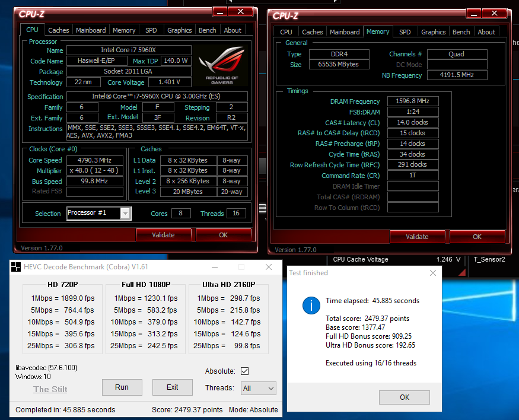Click Validate in left CPU-Z window
The height and width of the screenshot is (420, 519).
(163, 235)
